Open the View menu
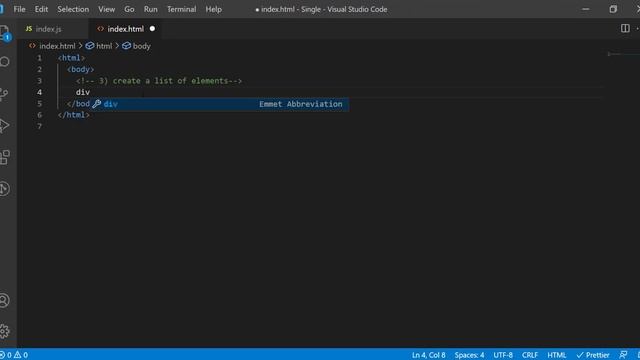 click(106, 9)
